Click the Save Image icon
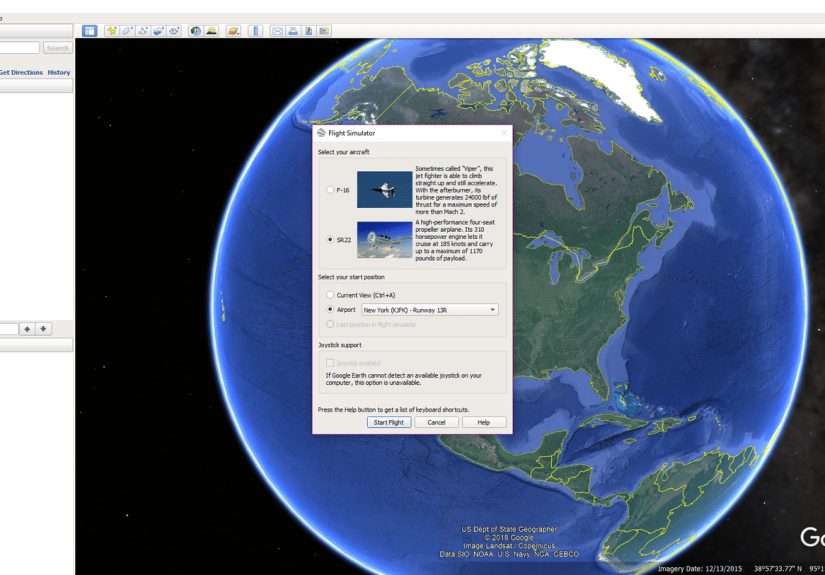Viewport: 825px width, 575px height. pos(309,31)
